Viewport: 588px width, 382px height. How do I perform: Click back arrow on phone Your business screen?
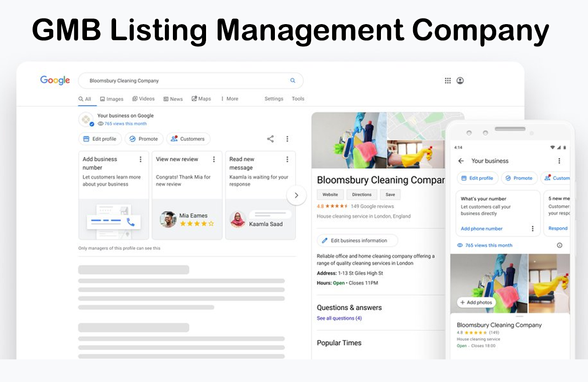coord(461,161)
